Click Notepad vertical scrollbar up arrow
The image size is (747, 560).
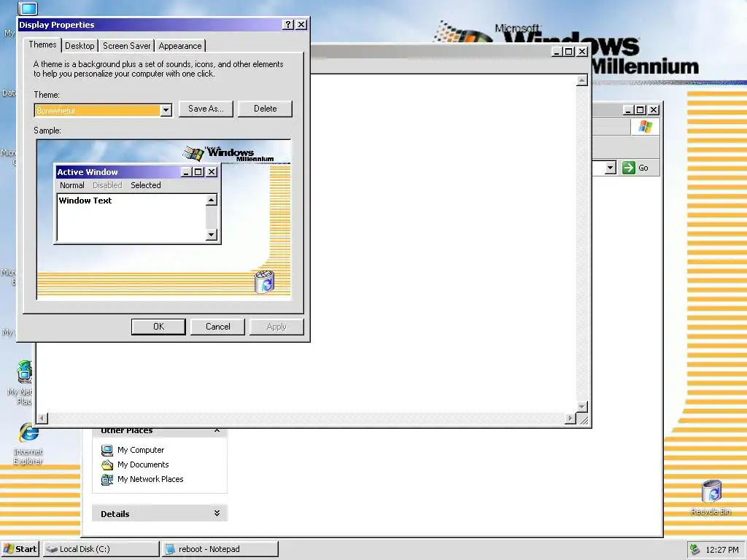581,80
